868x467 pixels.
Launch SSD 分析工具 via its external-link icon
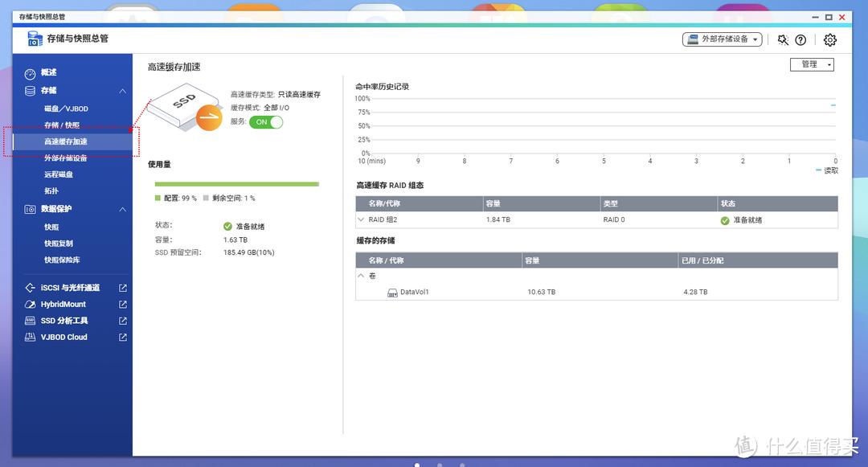(x=122, y=320)
